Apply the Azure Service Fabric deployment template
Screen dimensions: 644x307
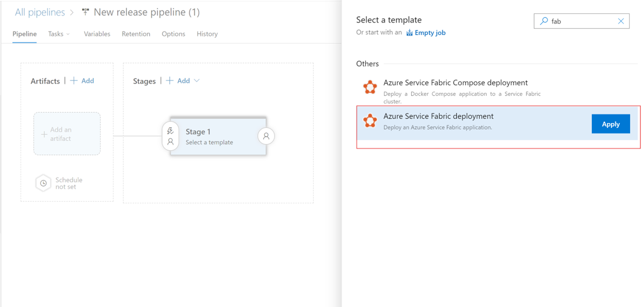coord(610,124)
